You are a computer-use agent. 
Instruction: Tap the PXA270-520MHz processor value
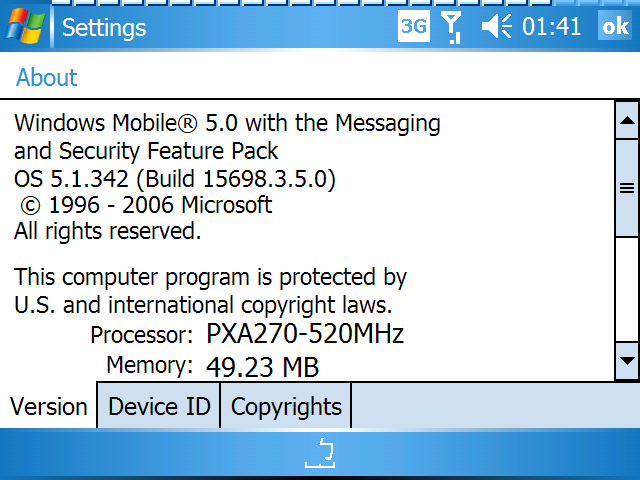point(305,334)
